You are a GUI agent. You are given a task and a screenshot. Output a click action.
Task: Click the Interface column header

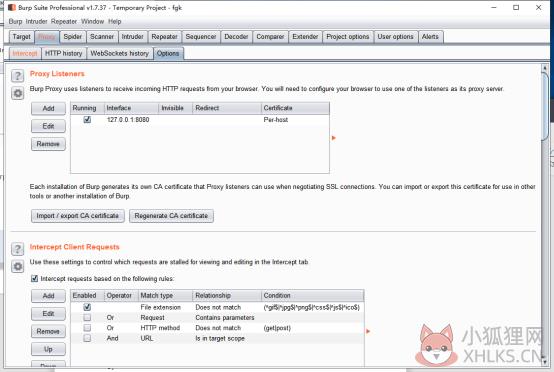131,108
